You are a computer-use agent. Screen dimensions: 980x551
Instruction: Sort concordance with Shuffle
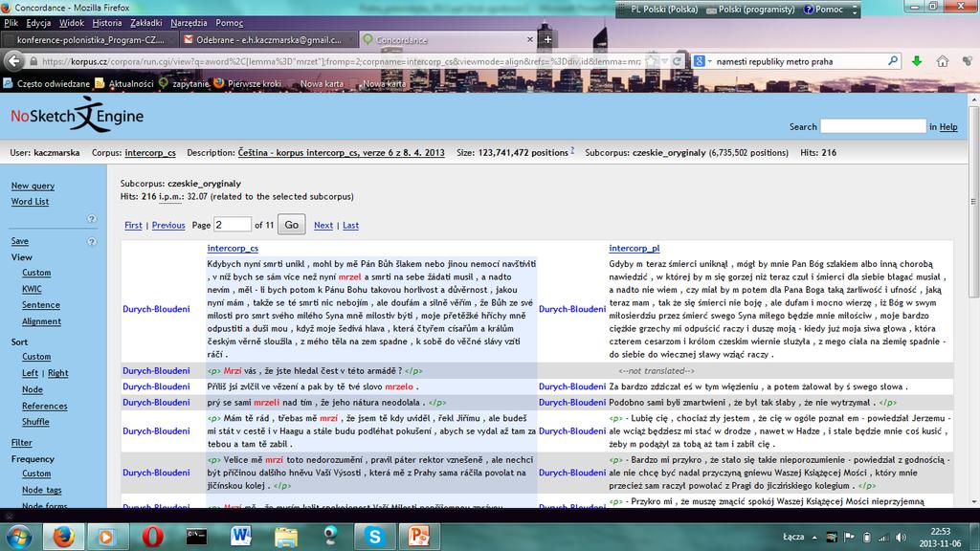tap(35, 422)
